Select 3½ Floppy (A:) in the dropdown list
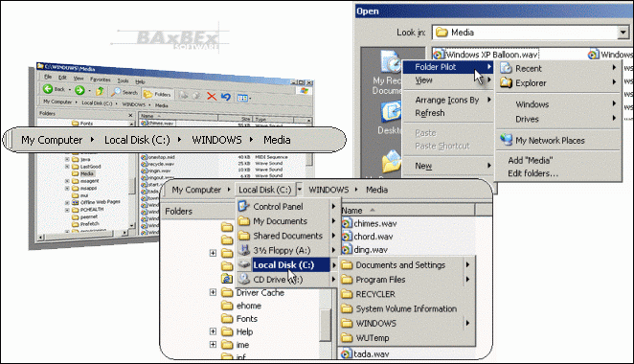This screenshot has height=364, width=634. [x=287, y=250]
